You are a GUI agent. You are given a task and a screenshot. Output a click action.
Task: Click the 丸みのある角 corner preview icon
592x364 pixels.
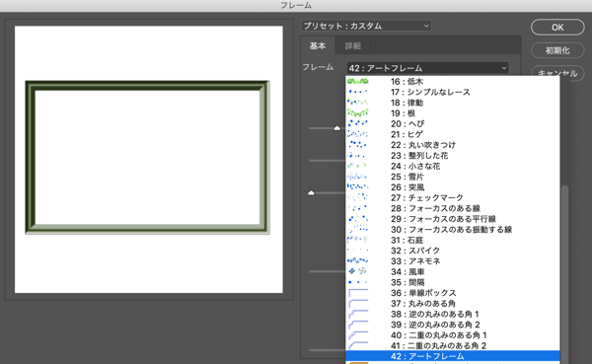coord(358,304)
